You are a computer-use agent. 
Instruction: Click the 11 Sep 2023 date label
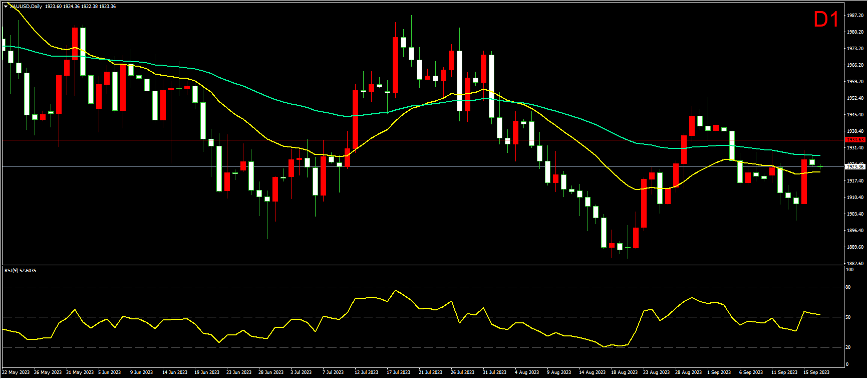pos(784,372)
